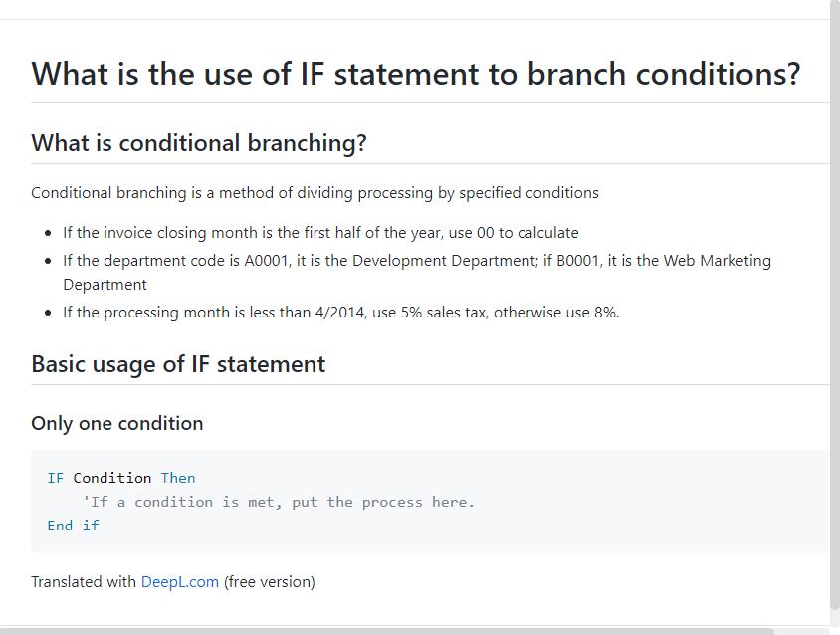Click the '(free version)' text
This screenshot has width=840, height=635.
(270, 582)
